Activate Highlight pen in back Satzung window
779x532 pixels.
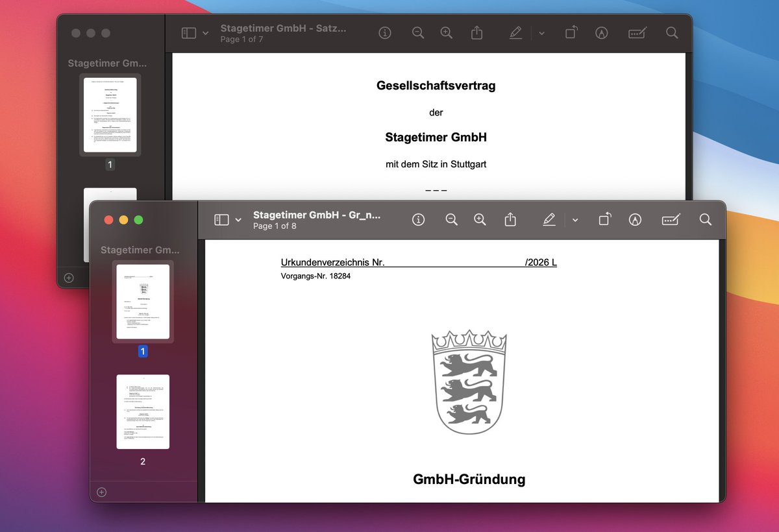(x=515, y=32)
